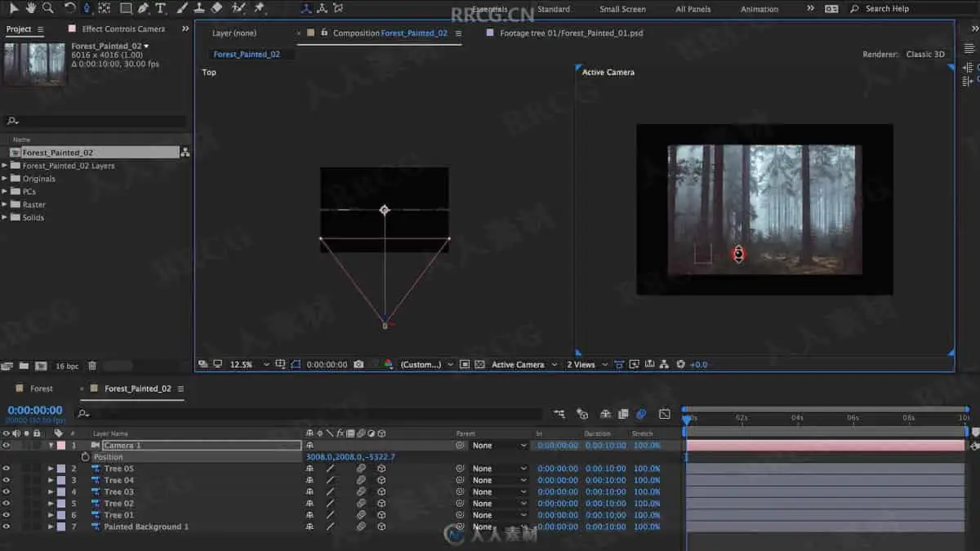Click the snapshot camera icon in viewer

359,365
